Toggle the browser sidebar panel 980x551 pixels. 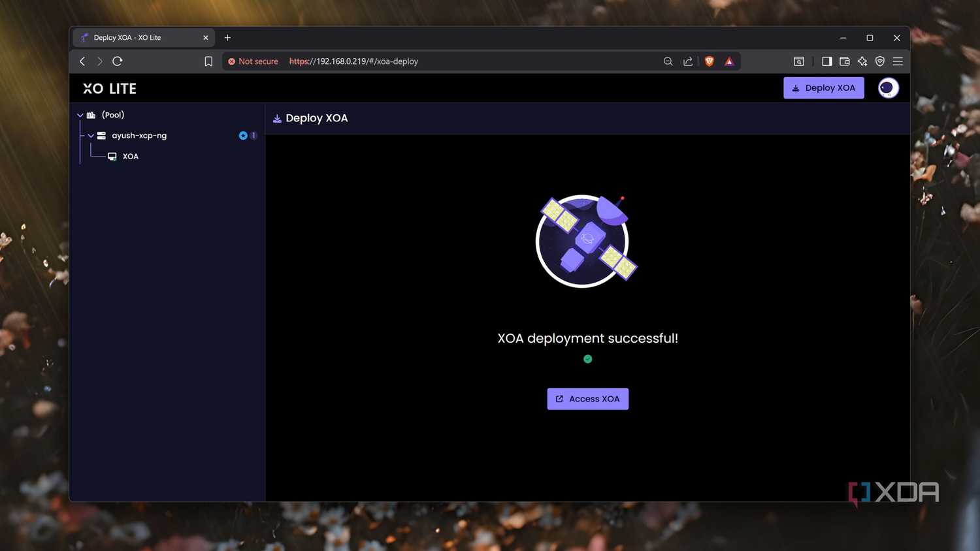[x=826, y=61]
